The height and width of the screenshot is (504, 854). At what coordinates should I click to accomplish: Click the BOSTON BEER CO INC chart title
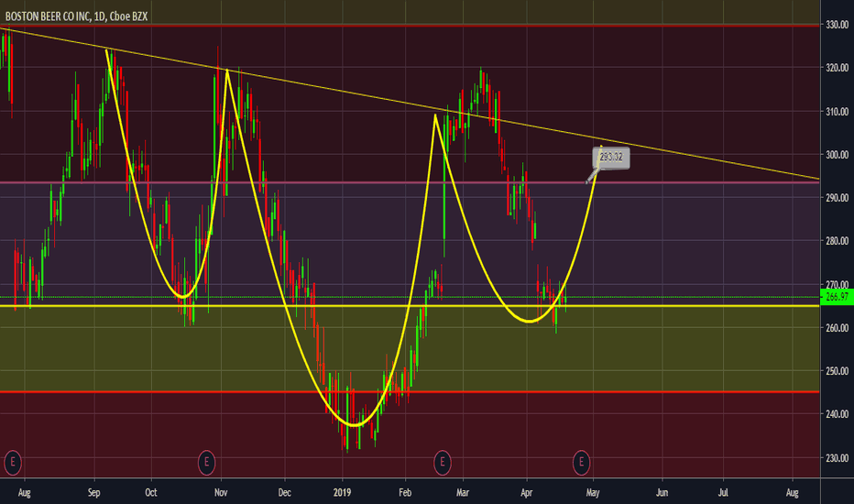point(76,16)
